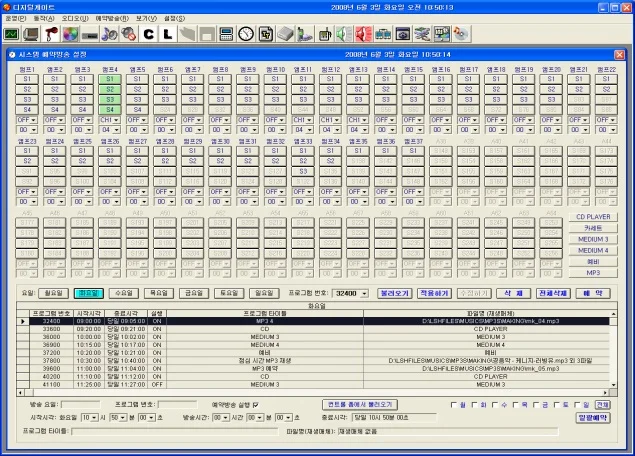Click the rainbow color disc toolbar icon
The height and width of the screenshot is (456, 635).
[x=70, y=34]
